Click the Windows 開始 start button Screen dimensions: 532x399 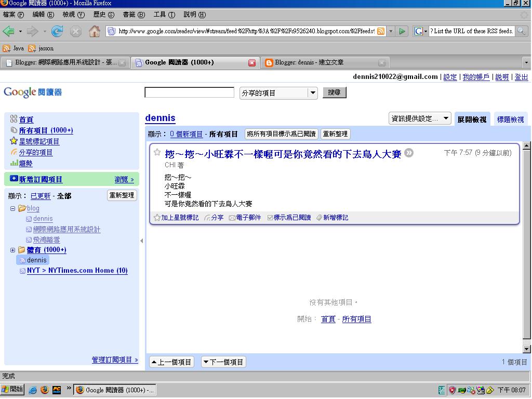(x=12, y=390)
